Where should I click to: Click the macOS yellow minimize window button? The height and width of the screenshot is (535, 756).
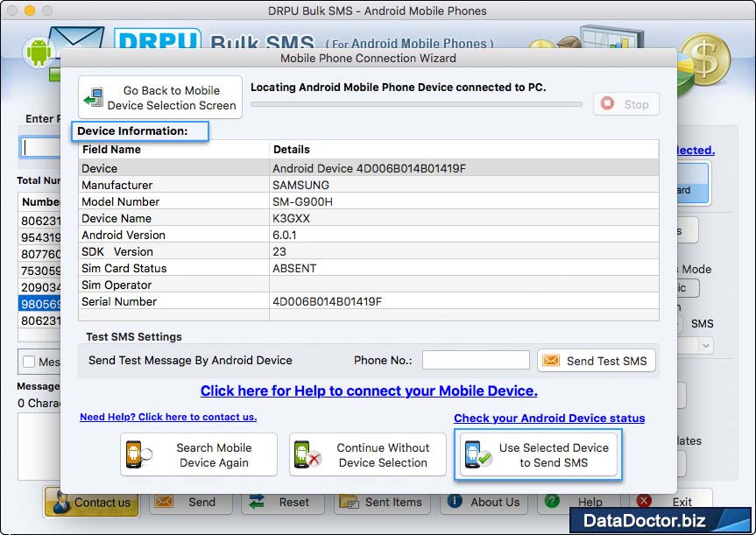coord(30,11)
